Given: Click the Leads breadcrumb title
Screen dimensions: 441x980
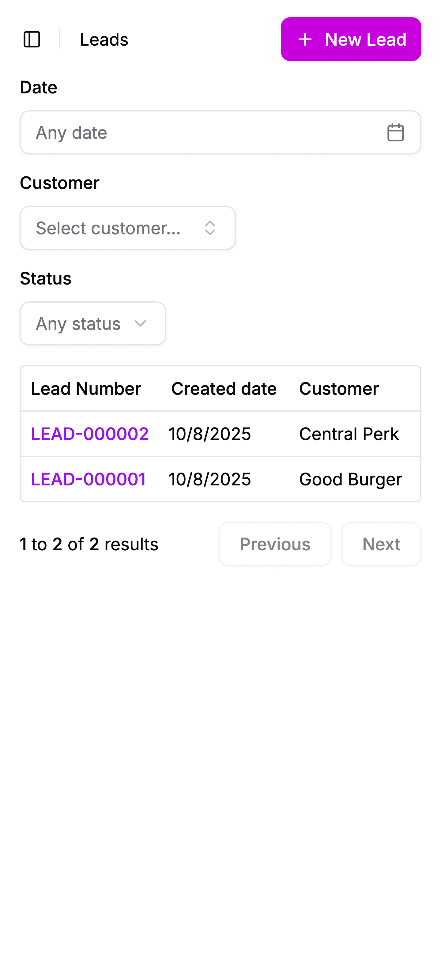Looking at the screenshot, I should click(x=104, y=39).
